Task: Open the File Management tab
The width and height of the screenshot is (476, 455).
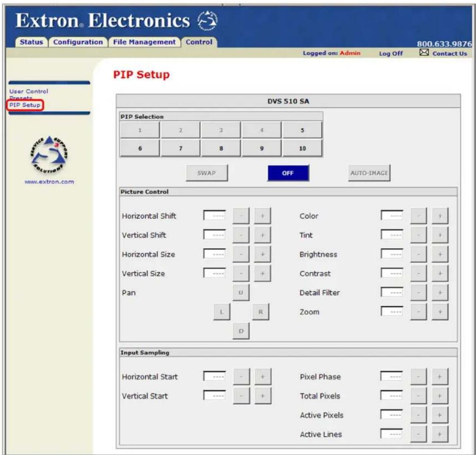Action: tap(144, 42)
